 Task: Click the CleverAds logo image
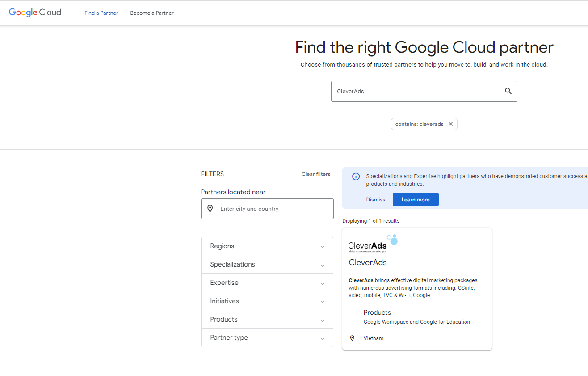coord(373,243)
